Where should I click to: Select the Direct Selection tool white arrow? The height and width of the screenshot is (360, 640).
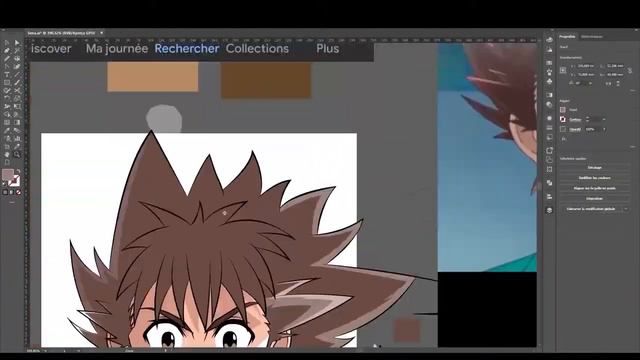click(17, 42)
